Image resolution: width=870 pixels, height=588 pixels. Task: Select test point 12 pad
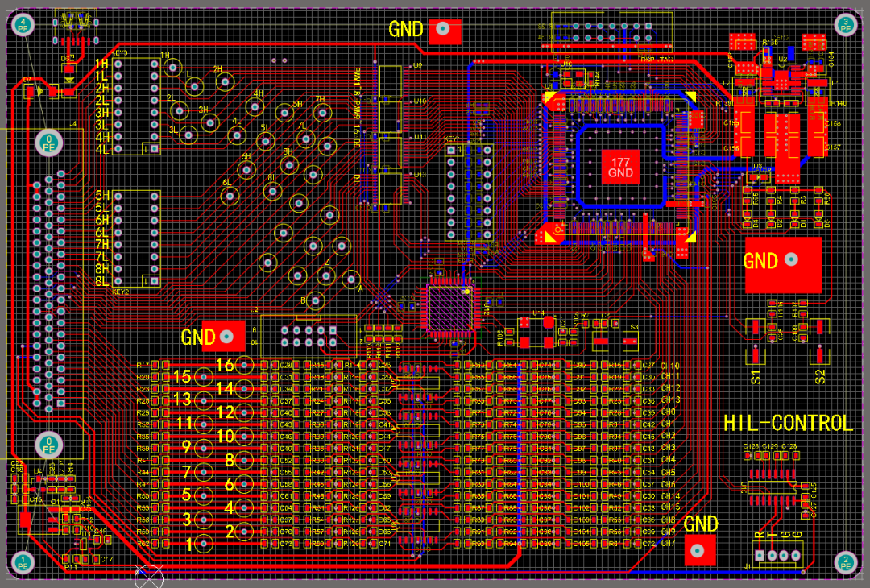(x=244, y=412)
